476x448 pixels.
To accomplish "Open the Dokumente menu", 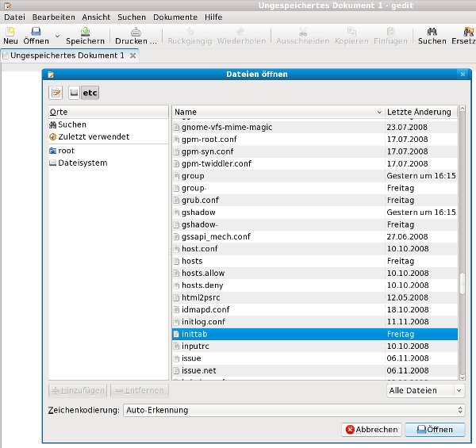I will (175, 17).
